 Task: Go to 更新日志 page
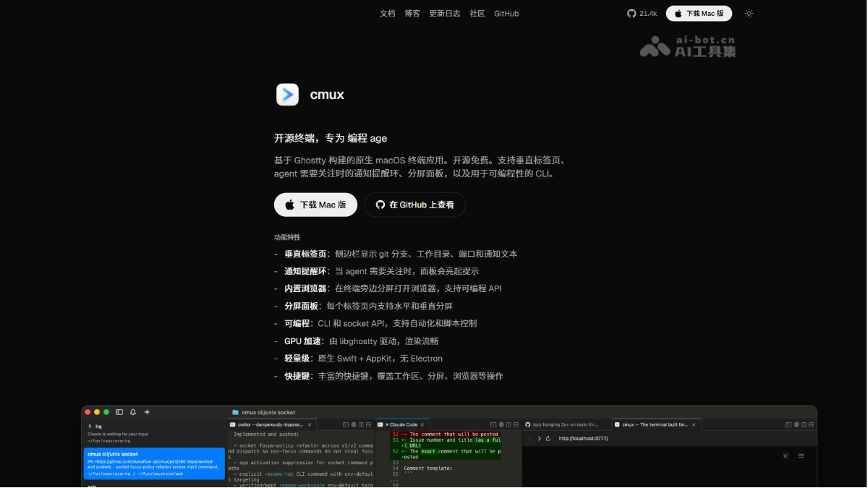tap(445, 13)
